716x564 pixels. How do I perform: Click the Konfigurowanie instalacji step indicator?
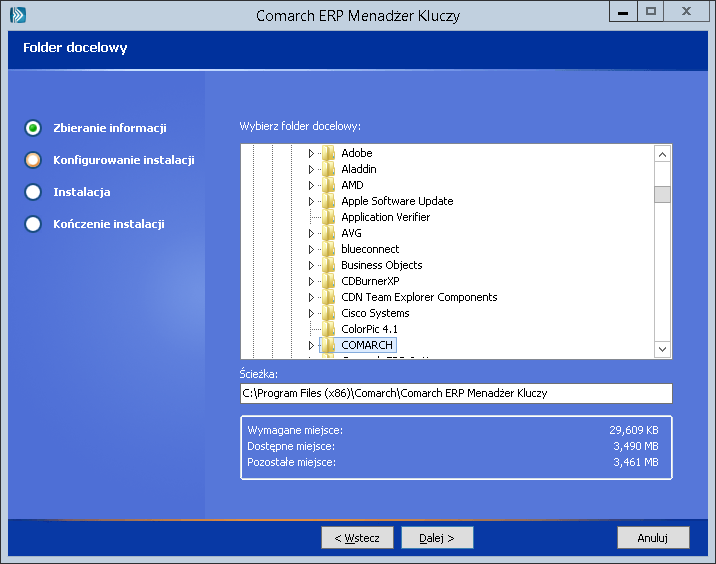click(33, 160)
